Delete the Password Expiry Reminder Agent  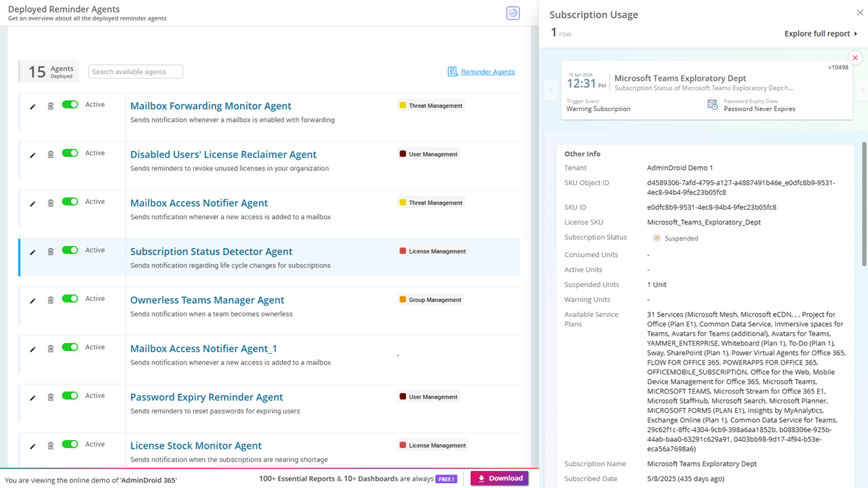(x=50, y=398)
